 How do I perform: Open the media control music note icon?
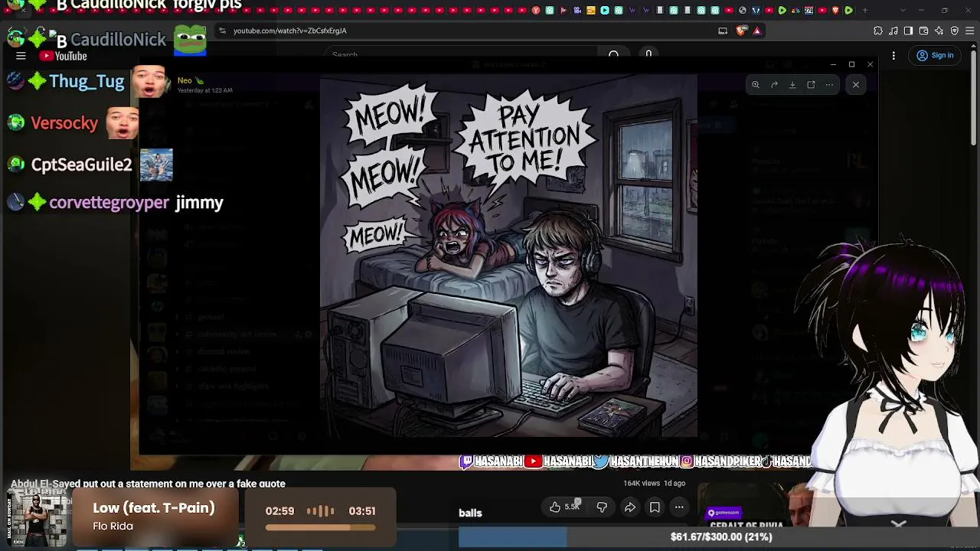(893, 31)
